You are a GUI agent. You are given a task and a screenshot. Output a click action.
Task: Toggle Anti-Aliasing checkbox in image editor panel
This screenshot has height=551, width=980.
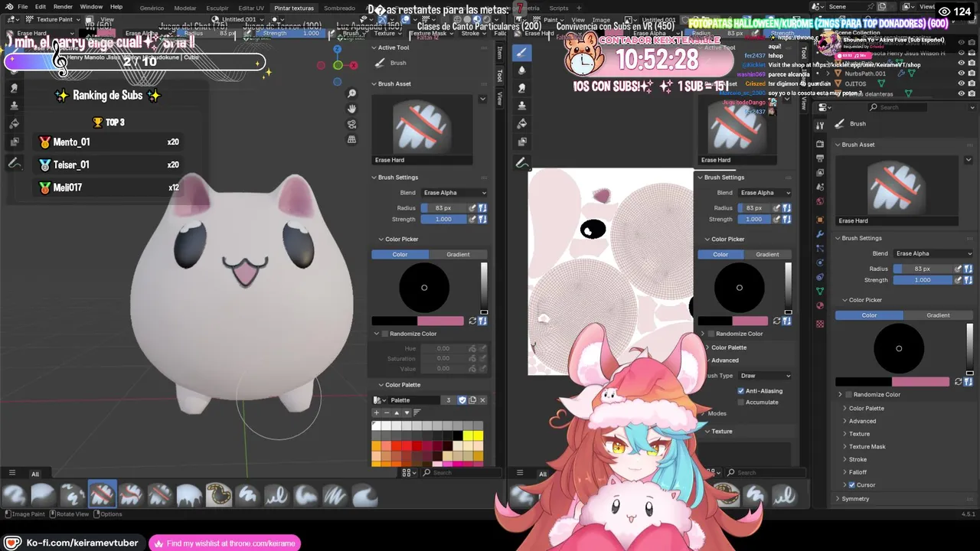741,391
